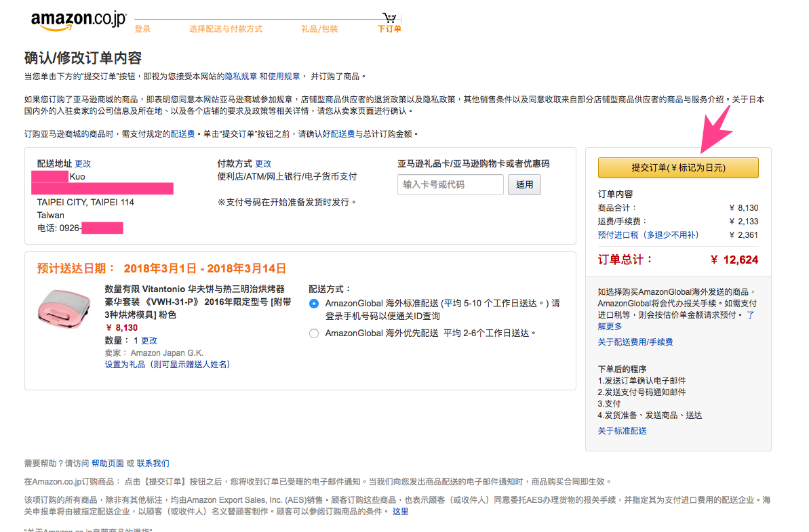Open the 帮助页面 link
Viewport: 809px width, 532px height.
[x=108, y=464]
